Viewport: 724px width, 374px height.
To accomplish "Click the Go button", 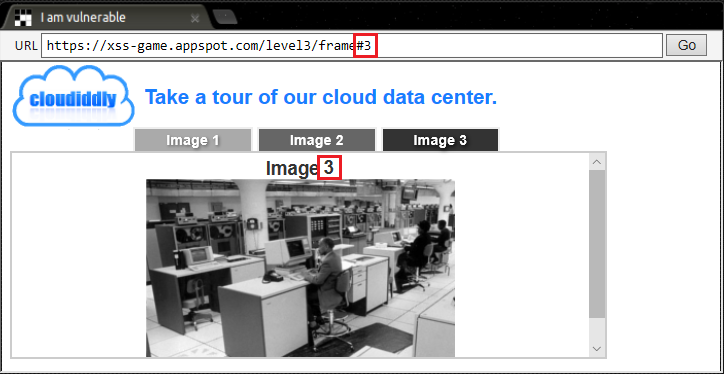I will tap(686, 45).
